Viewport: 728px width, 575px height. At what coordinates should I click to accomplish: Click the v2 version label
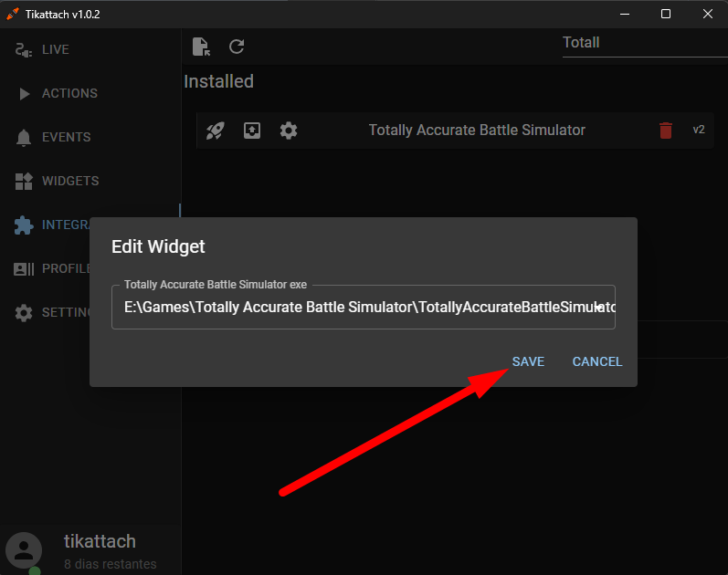pyautogui.click(x=699, y=130)
